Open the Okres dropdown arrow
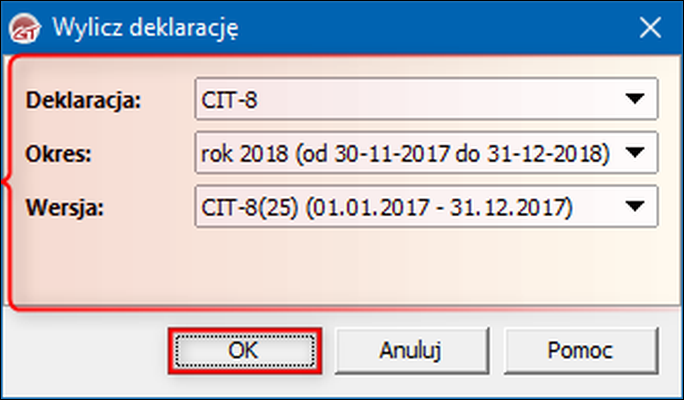684x400 pixels. point(635,152)
